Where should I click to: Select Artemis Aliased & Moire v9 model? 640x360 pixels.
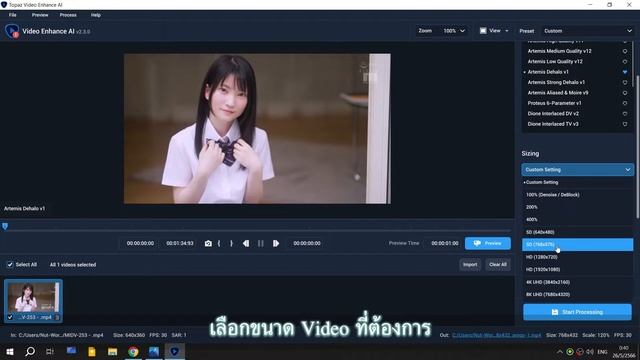click(x=558, y=93)
